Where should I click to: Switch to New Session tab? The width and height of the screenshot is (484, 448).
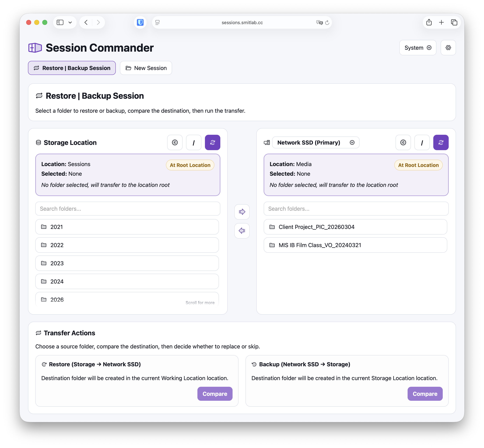click(146, 68)
